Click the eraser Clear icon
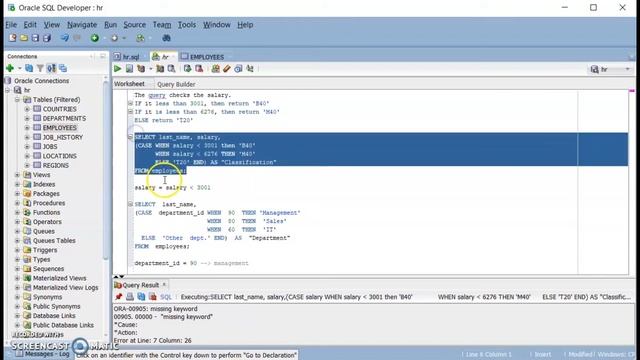 pos(227,69)
